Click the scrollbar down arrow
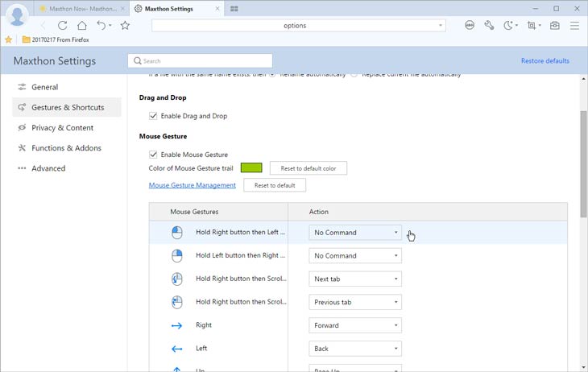Image resolution: width=588 pixels, height=372 pixels. [x=583, y=367]
